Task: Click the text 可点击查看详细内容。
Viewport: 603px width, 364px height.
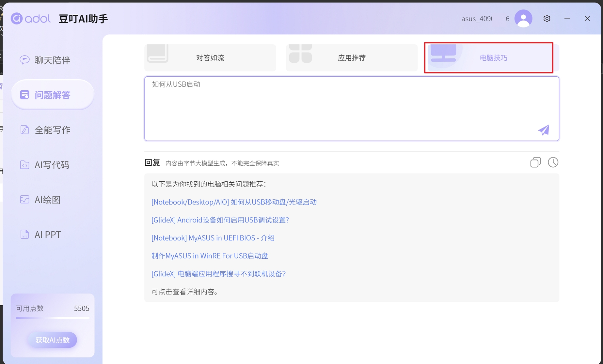Action: pos(185,292)
